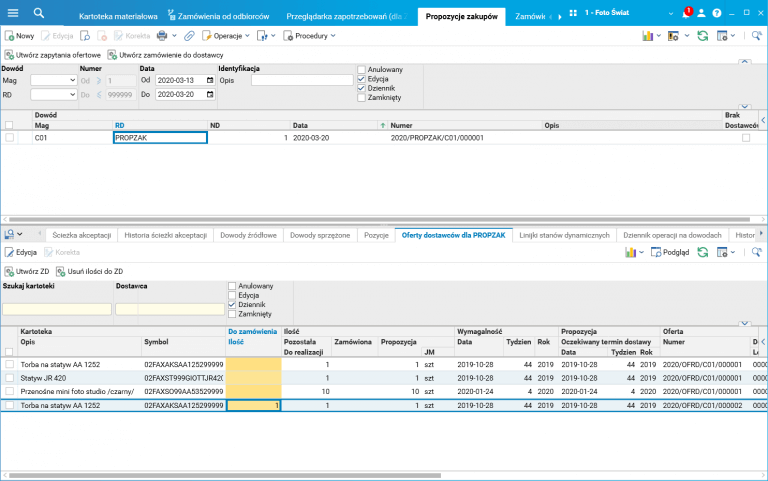The height and width of the screenshot is (481, 768).
Task: Enable the top Anulowany checkbox
Action: point(361,69)
